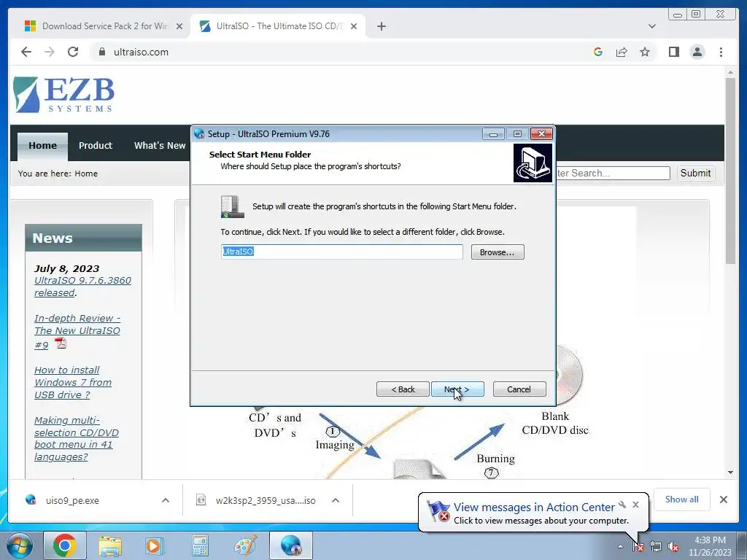The height and width of the screenshot is (560, 747).
Task: Click the Action Center flag tray icon
Action: click(638, 547)
